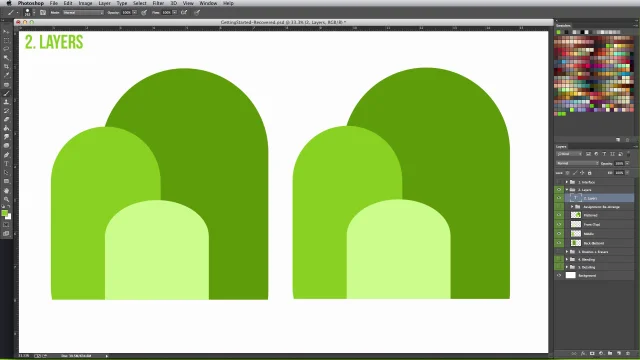The width and height of the screenshot is (640, 360).
Task: Select the Lasso tool
Action: pyautogui.click(x=6, y=49)
